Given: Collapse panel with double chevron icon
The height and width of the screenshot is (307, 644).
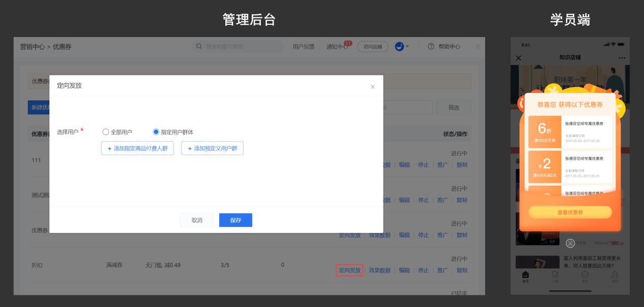Looking at the screenshot, I should pyautogui.click(x=478, y=47).
